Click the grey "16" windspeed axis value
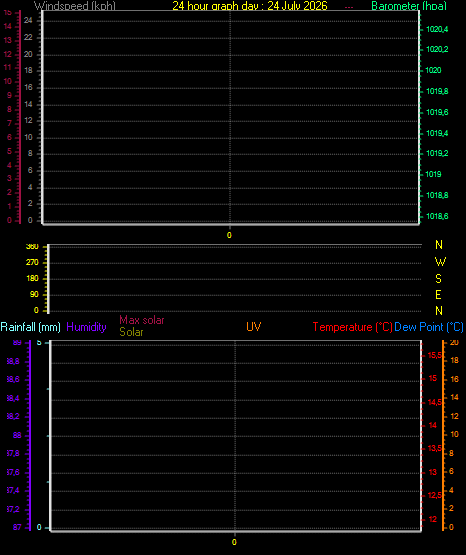The width and height of the screenshot is (466, 555). tap(28, 87)
